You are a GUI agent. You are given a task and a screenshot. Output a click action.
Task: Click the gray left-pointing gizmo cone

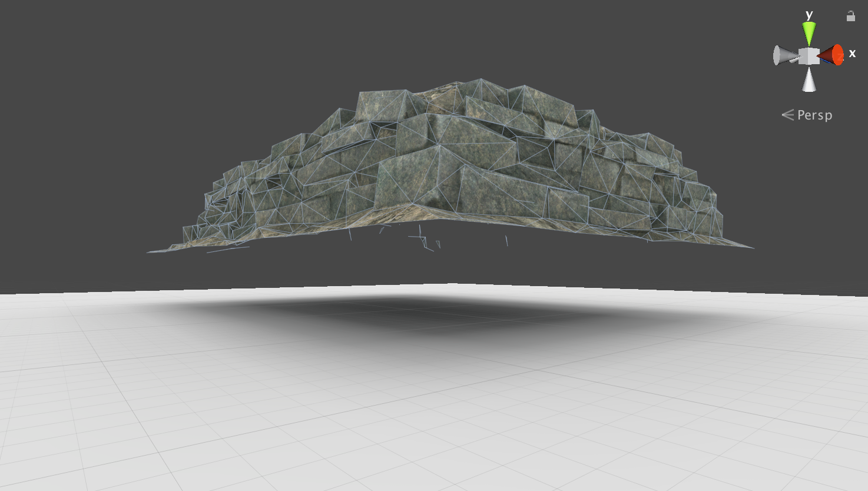(784, 56)
